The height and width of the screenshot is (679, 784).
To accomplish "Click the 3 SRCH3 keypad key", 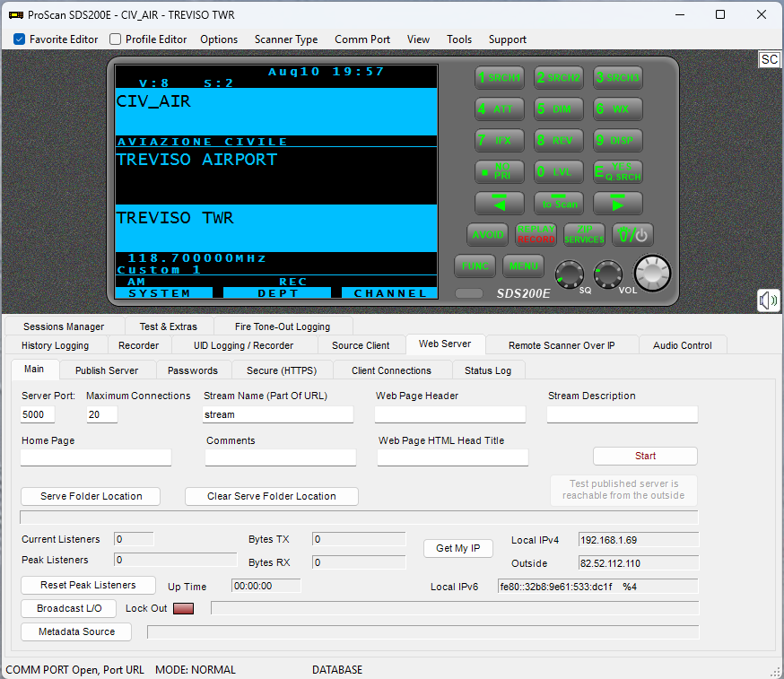I will pyautogui.click(x=617, y=77).
